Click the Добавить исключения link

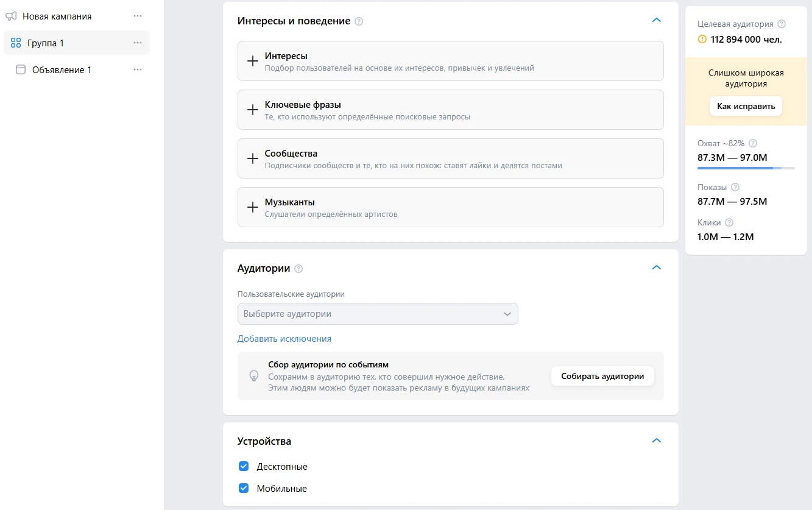coord(284,339)
